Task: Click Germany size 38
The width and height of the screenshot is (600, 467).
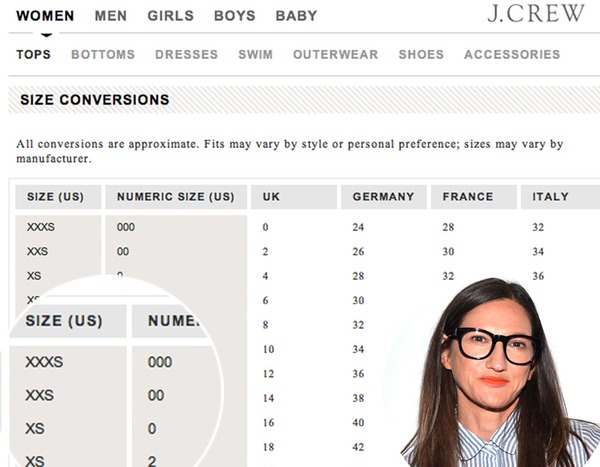Action: (x=358, y=398)
